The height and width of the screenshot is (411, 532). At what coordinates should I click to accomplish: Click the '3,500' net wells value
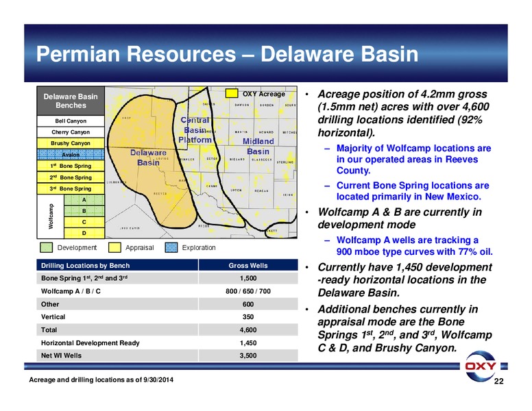248,356
